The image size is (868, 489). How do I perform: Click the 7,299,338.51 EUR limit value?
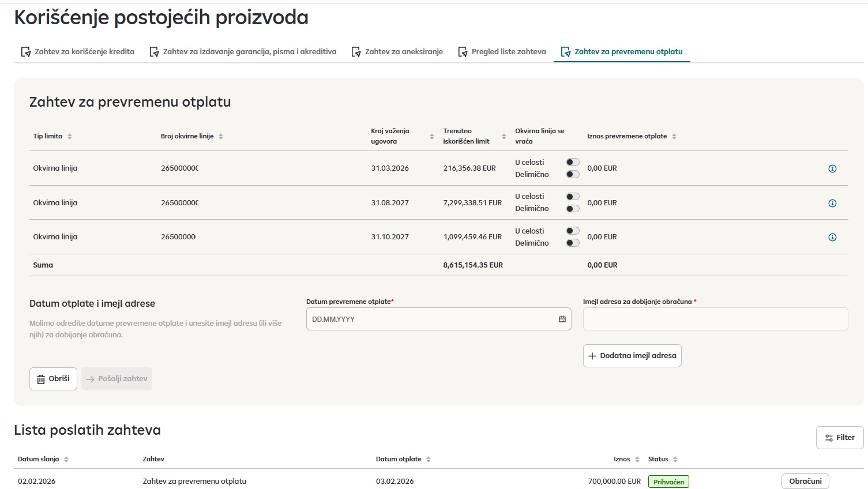pos(472,203)
